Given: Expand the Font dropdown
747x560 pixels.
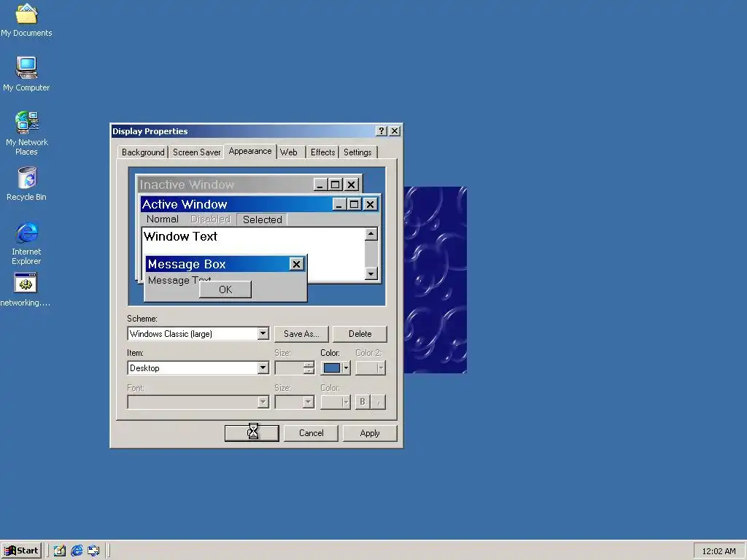Looking at the screenshot, I should pos(263,402).
